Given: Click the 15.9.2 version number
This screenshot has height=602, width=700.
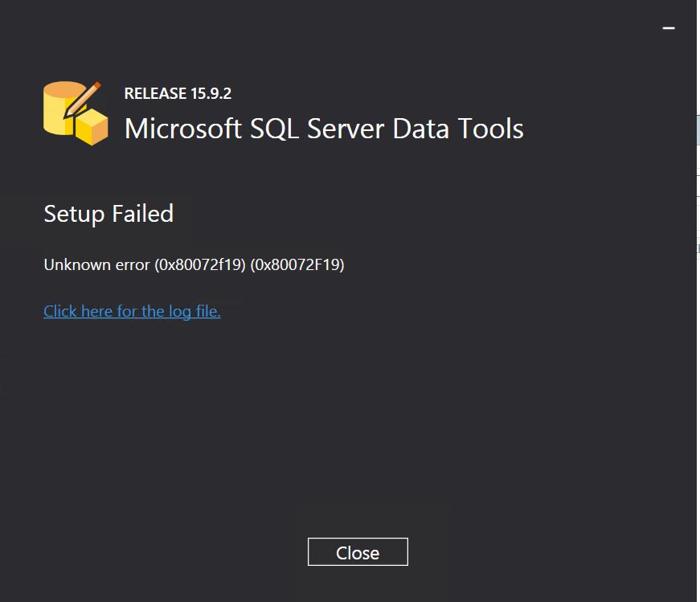Looking at the screenshot, I should click(211, 93).
